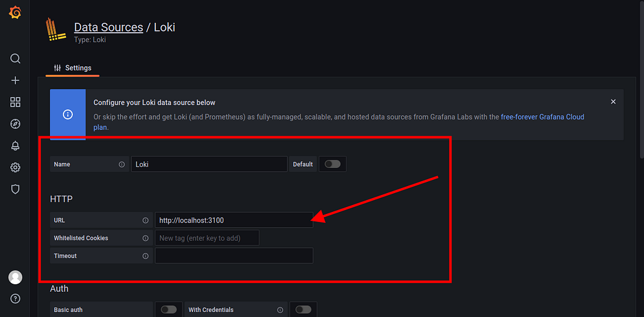Go to the Data Sources breadcrumb link
Screen dimensions: 644x317
tap(108, 28)
